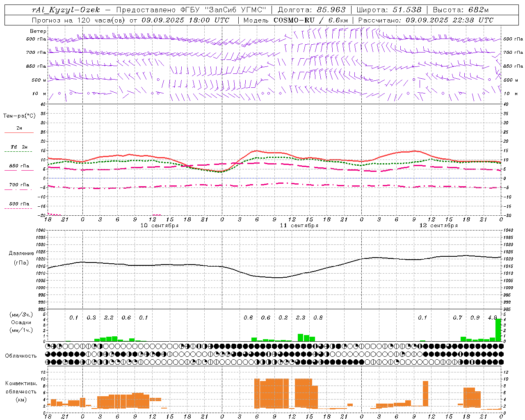
Task: Click the (км) unit under Конвективн. облачность
Action: 21,399
